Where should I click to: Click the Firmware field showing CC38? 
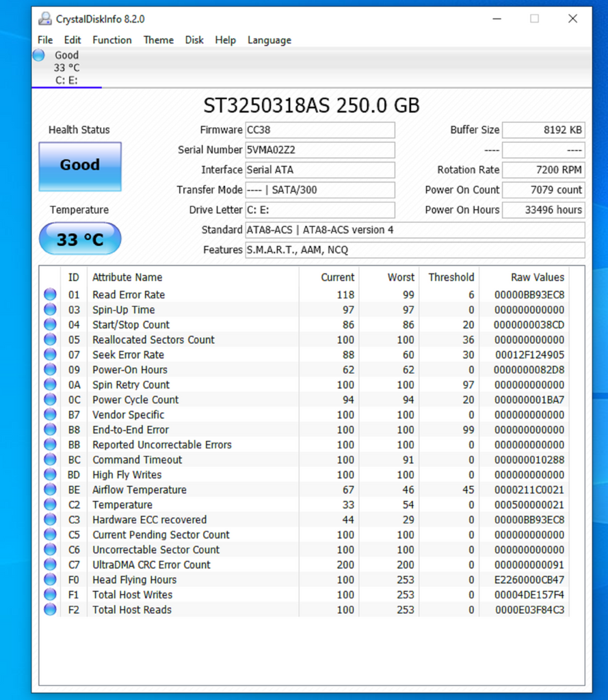click(x=320, y=130)
